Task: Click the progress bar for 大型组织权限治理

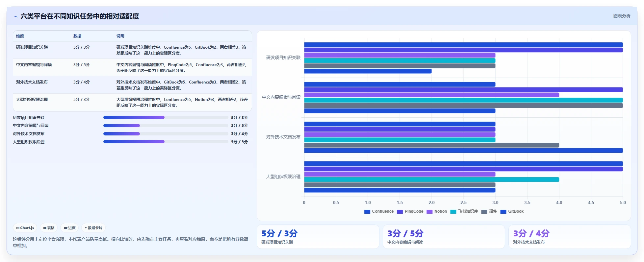Action: pos(166,142)
